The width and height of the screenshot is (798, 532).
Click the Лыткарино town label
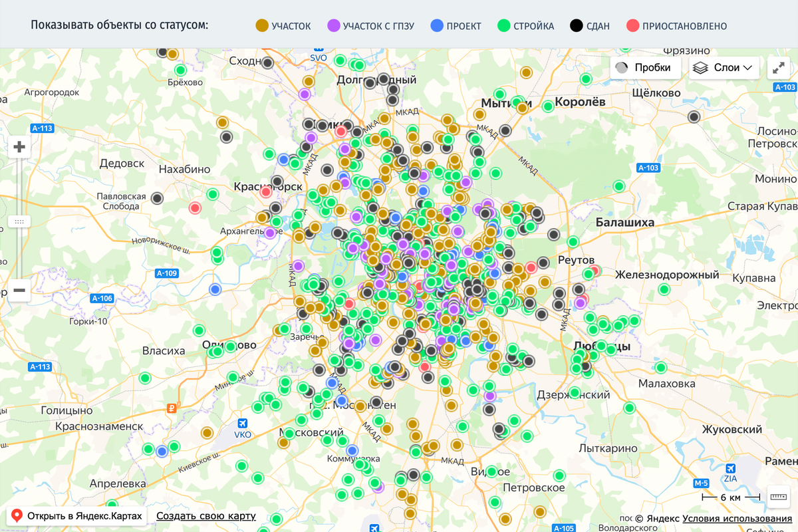coord(608,448)
